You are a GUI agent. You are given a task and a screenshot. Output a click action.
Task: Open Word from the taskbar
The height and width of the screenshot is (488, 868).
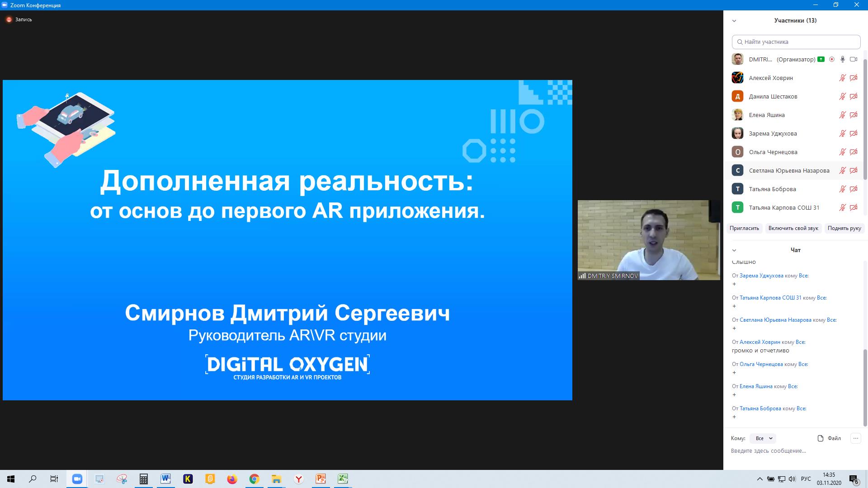[166, 479]
